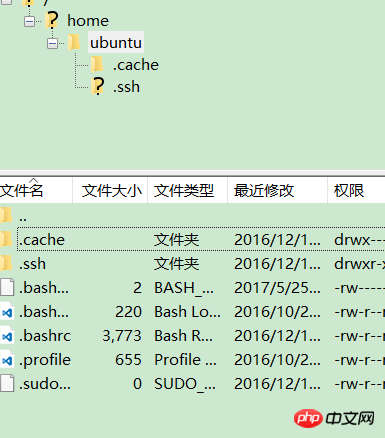Sort by 文件大小 column header
This screenshot has height=438, width=385.
point(110,191)
